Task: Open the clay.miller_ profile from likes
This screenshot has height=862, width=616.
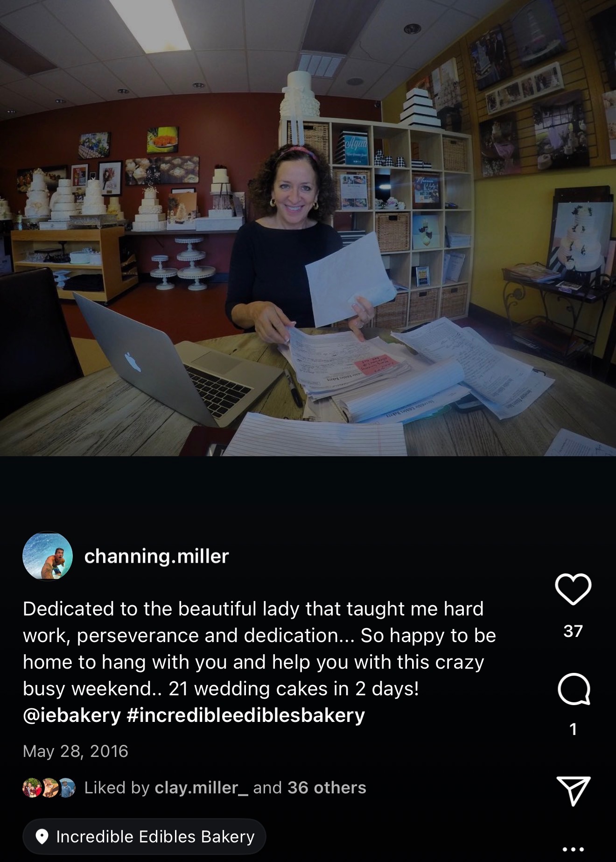Action: click(x=201, y=788)
